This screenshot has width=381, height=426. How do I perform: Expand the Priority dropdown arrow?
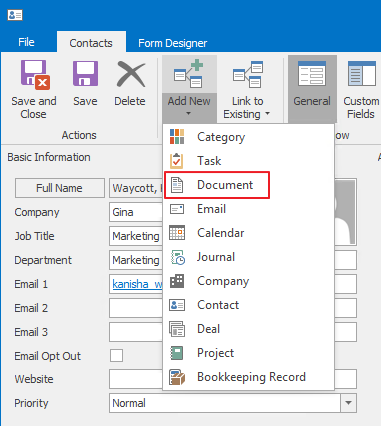[x=348, y=403]
